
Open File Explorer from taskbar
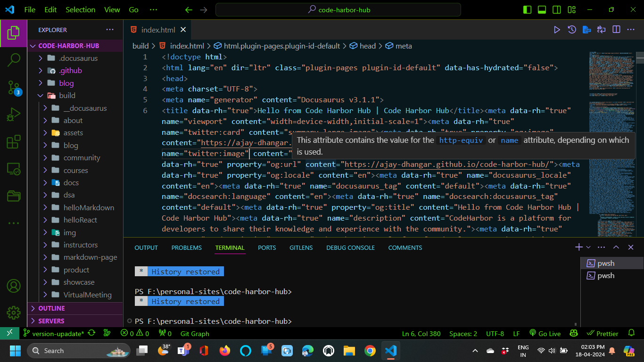click(349, 351)
